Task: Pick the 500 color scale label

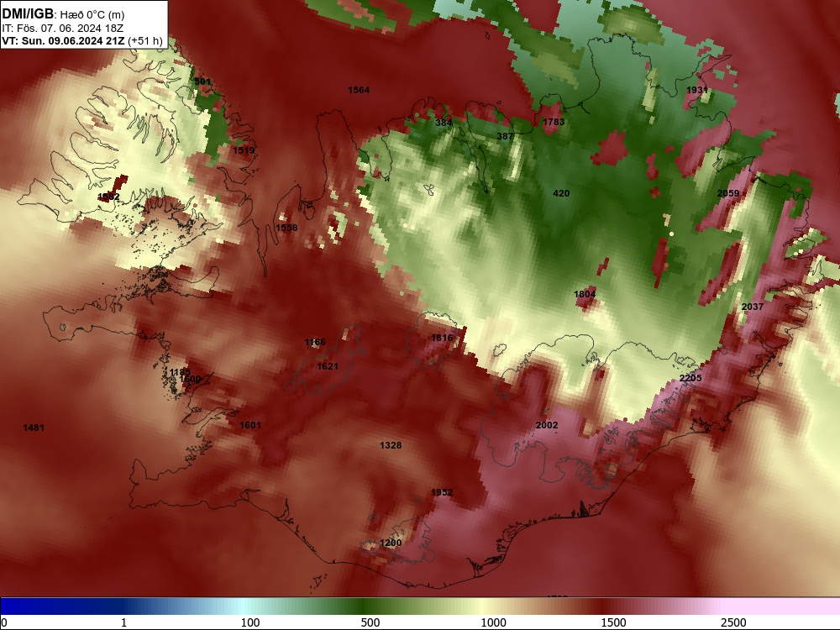Action: click(x=370, y=622)
